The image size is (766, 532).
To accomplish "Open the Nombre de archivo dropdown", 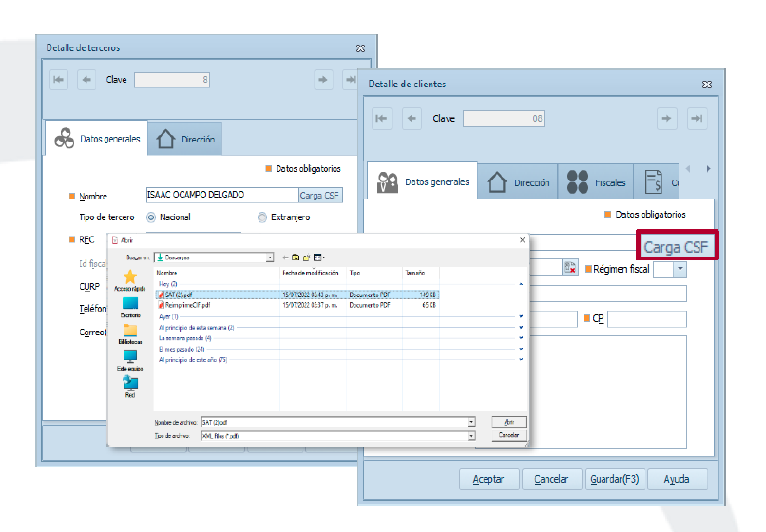I will click(471, 422).
